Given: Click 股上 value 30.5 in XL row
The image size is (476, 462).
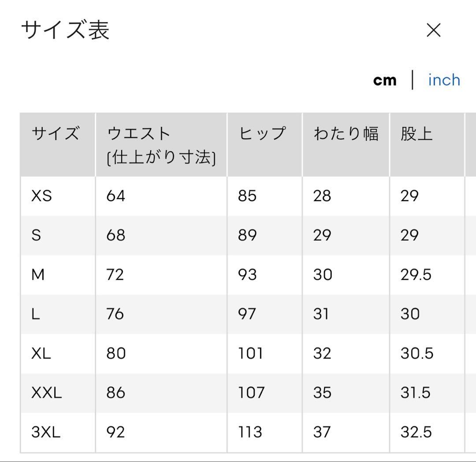Looking at the screenshot, I should tap(417, 353).
